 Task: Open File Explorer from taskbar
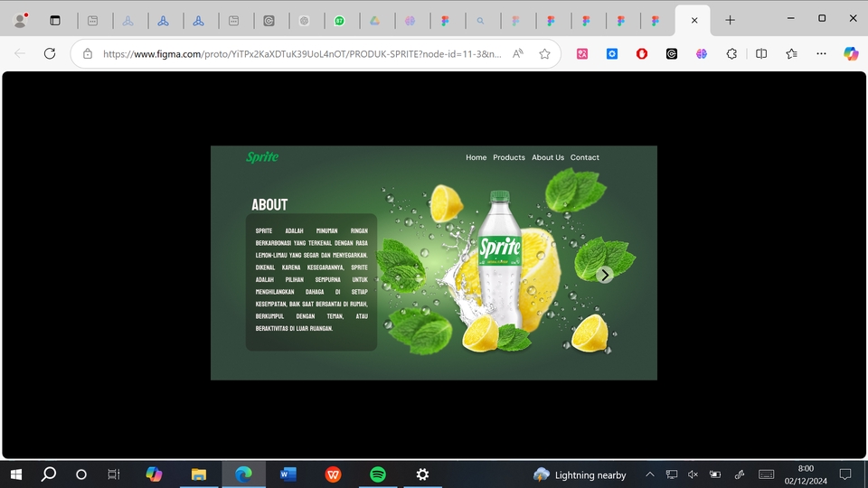pyautogui.click(x=199, y=474)
